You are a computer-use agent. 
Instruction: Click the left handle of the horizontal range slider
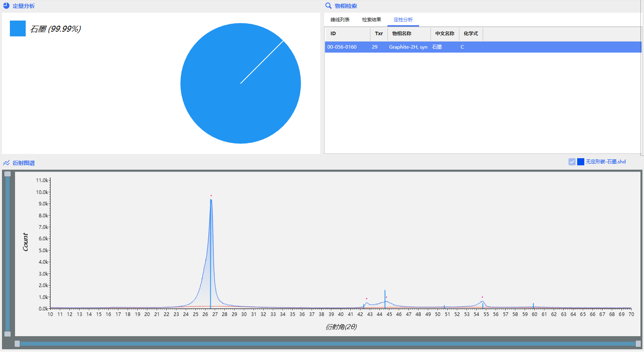[x=17, y=344]
